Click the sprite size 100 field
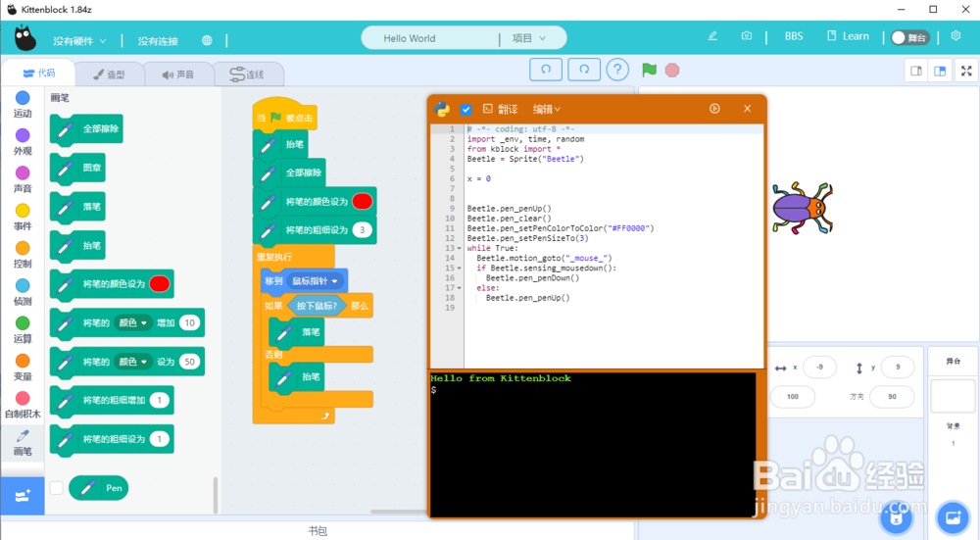Viewport: 980px width, 540px height. click(x=793, y=396)
